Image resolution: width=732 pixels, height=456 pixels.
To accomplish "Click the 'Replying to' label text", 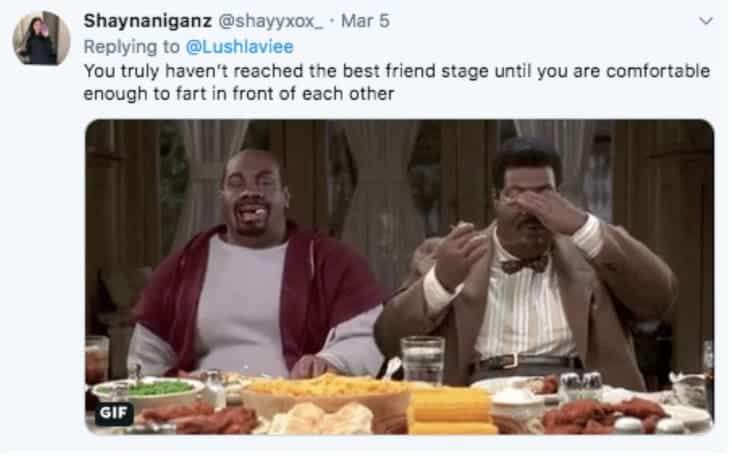I will pyautogui.click(x=131, y=47).
